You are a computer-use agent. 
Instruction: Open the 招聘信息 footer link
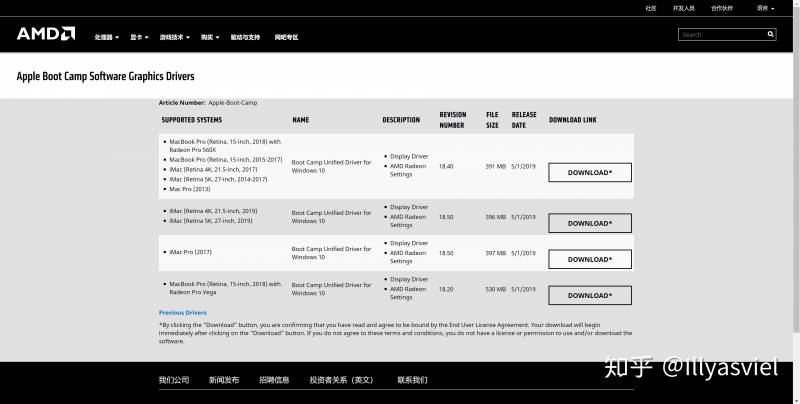point(274,380)
